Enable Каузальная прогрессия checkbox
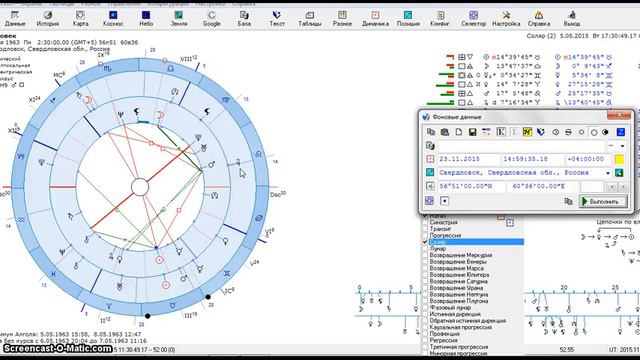The height and width of the screenshot is (360, 640). point(425,327)
